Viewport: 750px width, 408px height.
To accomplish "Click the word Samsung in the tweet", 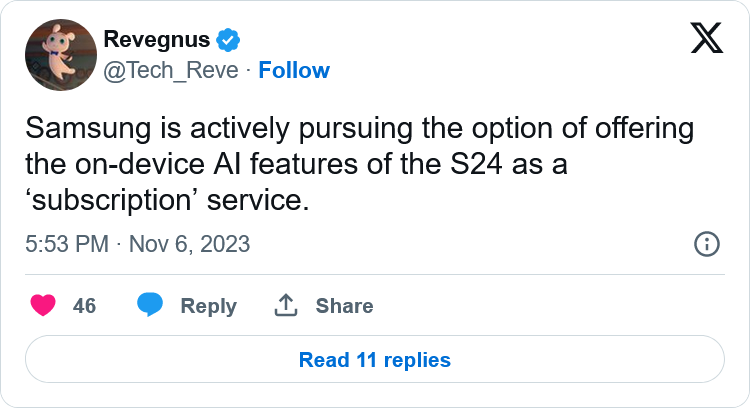I will [88, 129].
